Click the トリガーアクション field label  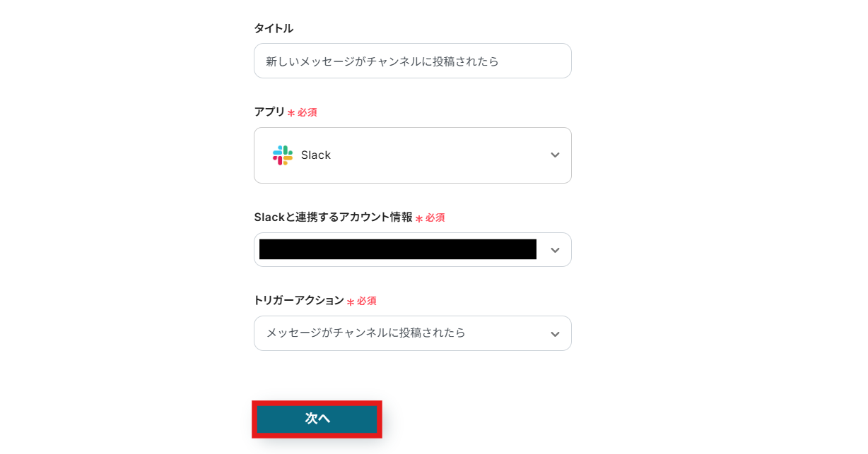(x=298, y=300)
